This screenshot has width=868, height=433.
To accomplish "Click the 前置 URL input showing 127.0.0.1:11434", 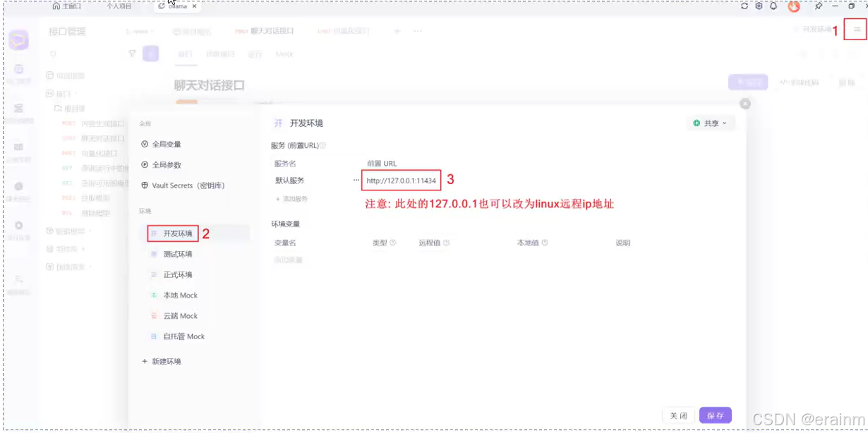I will pos(401,180).
